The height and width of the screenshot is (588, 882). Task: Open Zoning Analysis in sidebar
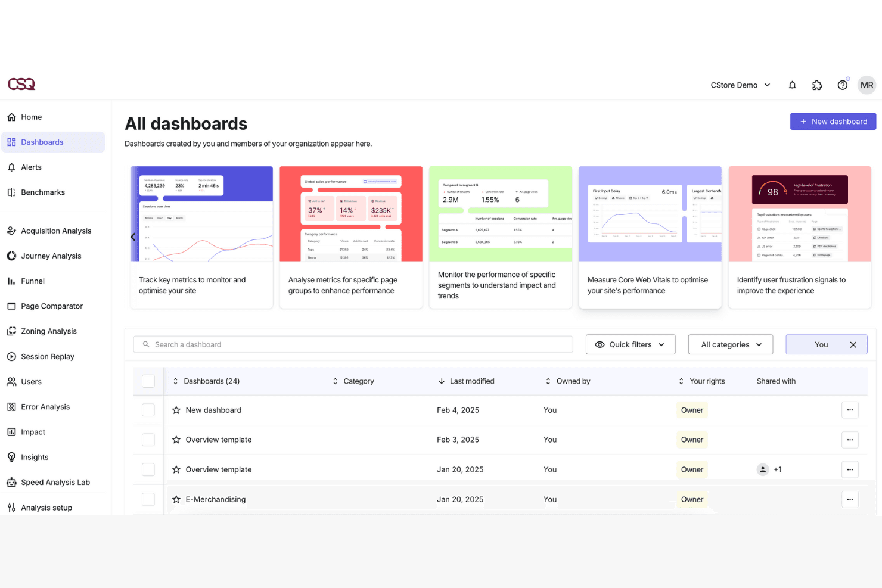[x=53, y=331]
